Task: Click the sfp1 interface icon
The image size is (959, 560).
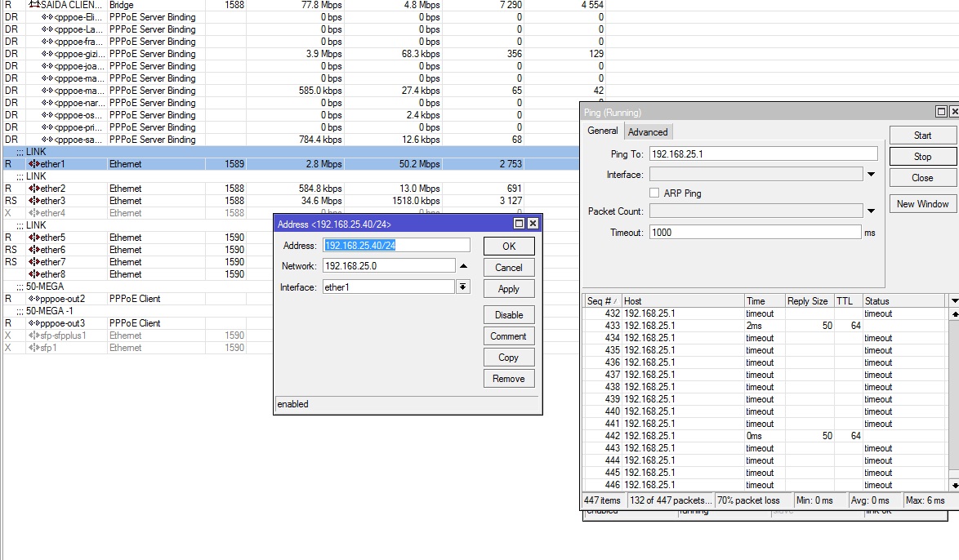Action: [x=33, y=347]
